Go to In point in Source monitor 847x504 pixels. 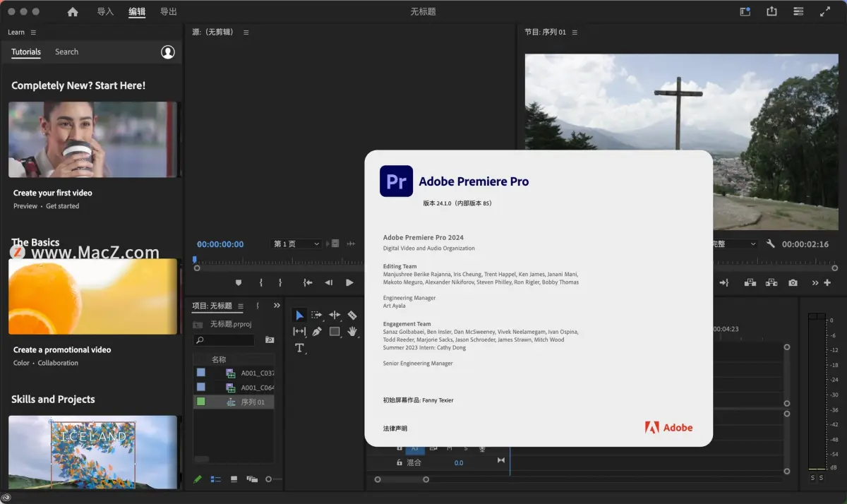tap(308, 282)
